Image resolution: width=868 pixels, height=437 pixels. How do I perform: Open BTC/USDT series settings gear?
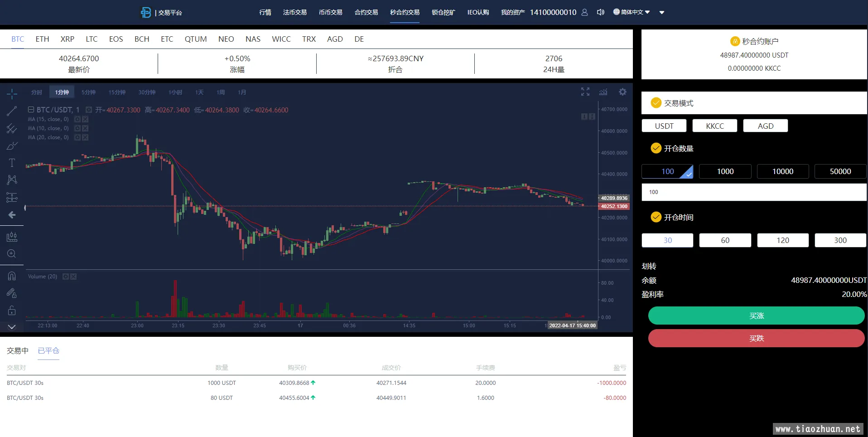tap(89, 110)
